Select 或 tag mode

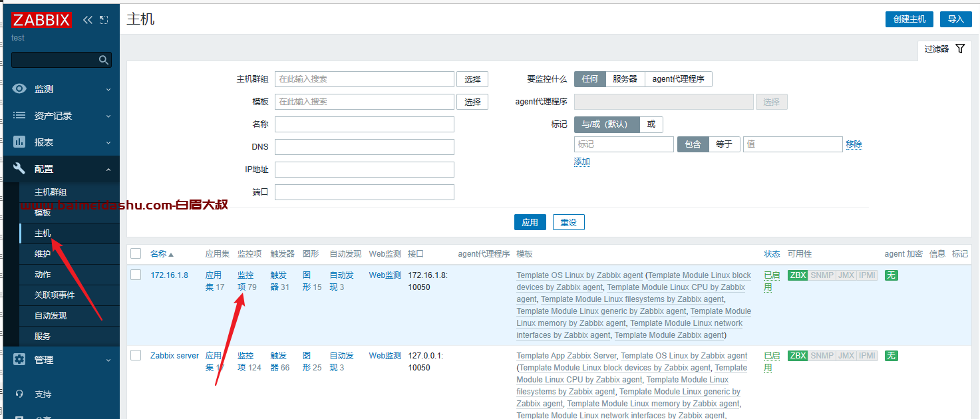click(x=651, y=124)
